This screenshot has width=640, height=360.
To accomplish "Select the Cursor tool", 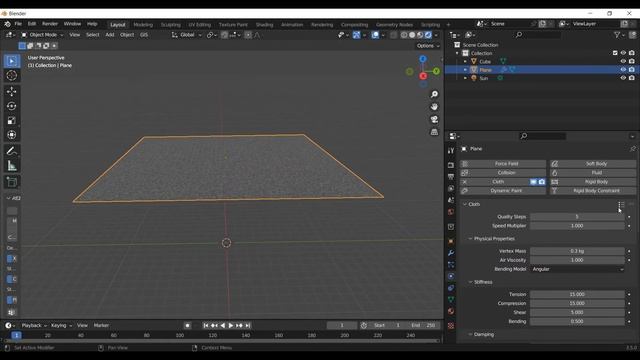I will [x=12, y=76].
